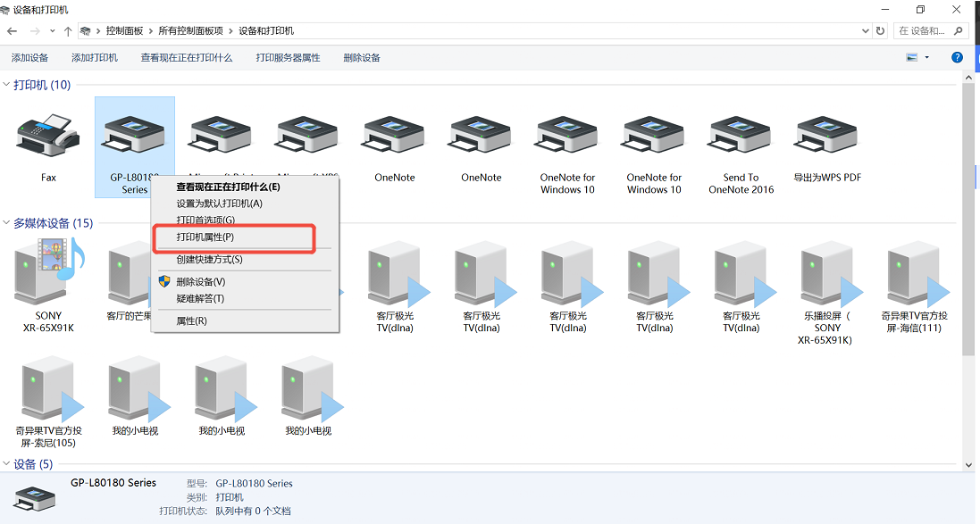
Task: Go forward with the forward arrow
Action: pos(35,30)
